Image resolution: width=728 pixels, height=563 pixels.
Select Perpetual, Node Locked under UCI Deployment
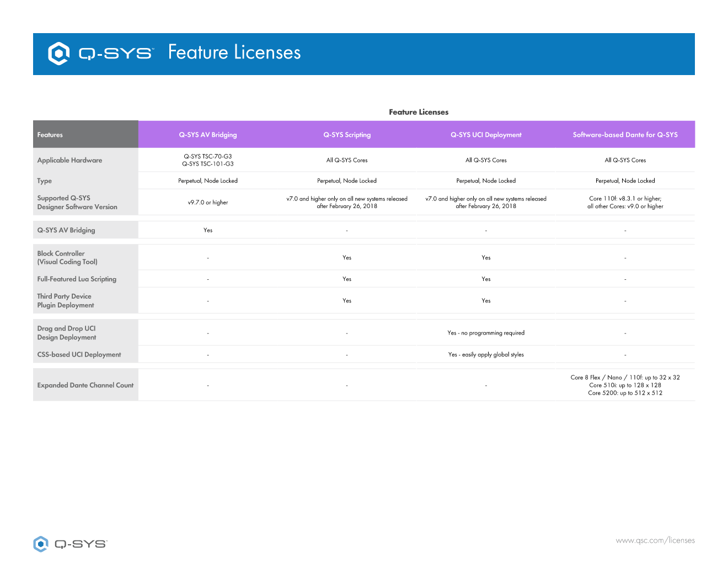point(486,180)
